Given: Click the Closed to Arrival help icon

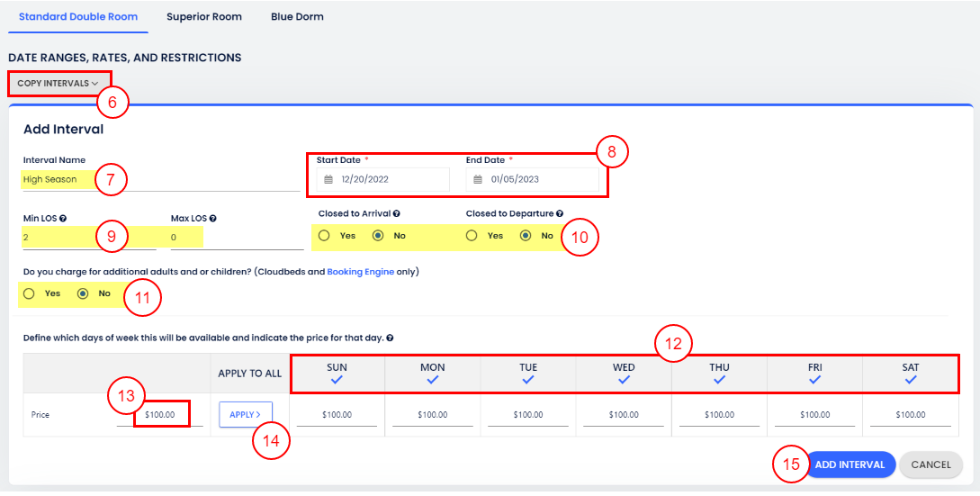Looking at the screenshot, I should [x=397, y=214].
